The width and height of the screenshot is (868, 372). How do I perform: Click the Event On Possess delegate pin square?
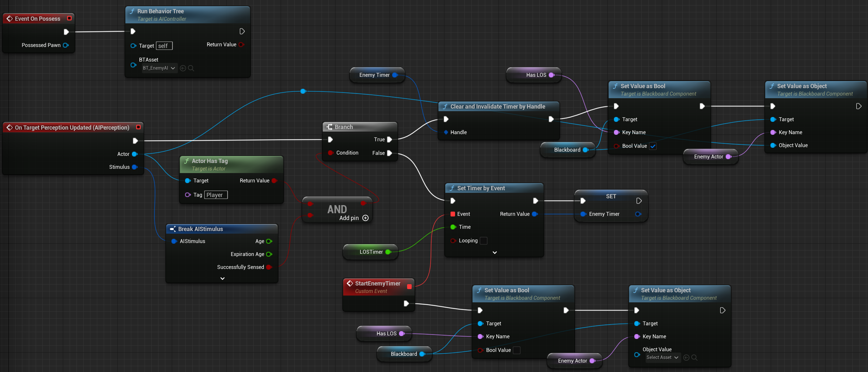[69, 18]
